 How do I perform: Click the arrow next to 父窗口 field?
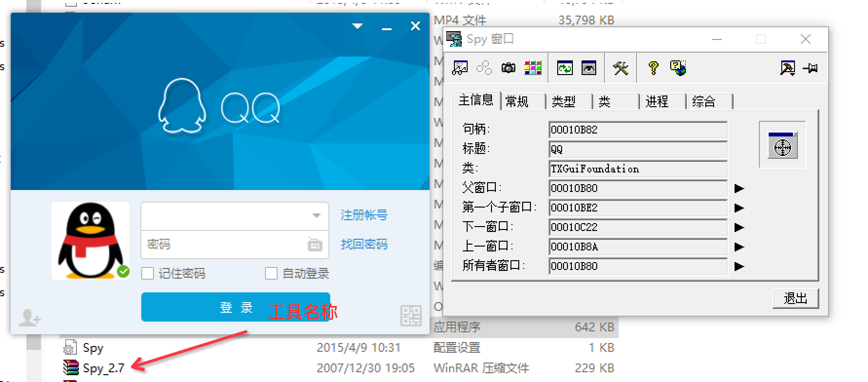point(739,189)
